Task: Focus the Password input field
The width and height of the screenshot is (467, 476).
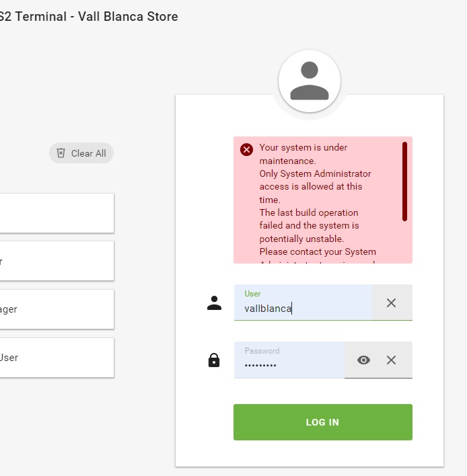Action: pos(289,365)
